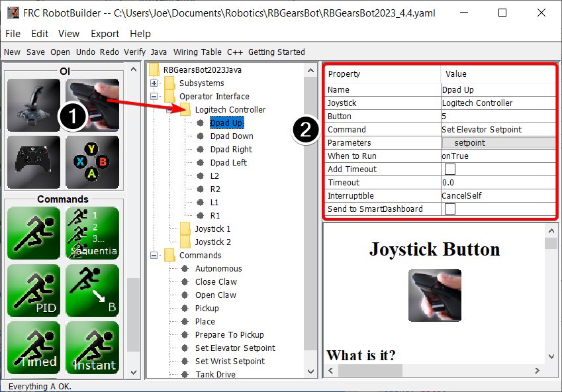The width and height of the screenshot is (562, 392).
Task: Click the gear icon beside Pickup
Action: tap(185, 309)
